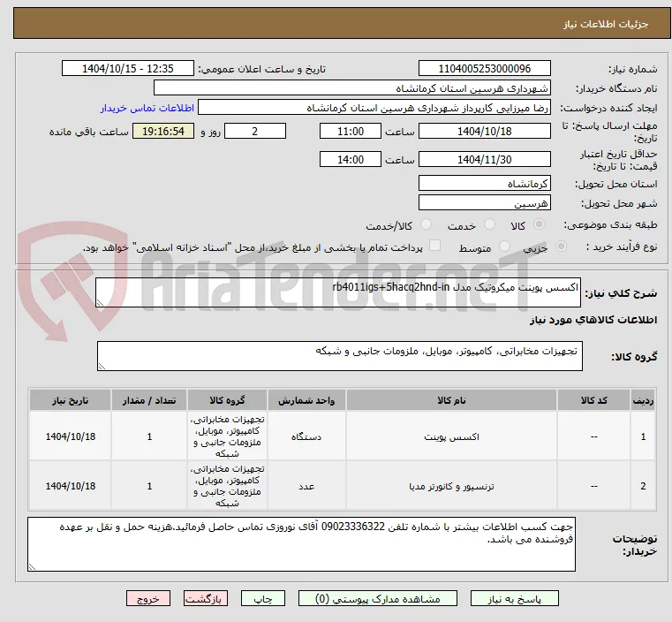Click row number 2 cell

point(643,486)
